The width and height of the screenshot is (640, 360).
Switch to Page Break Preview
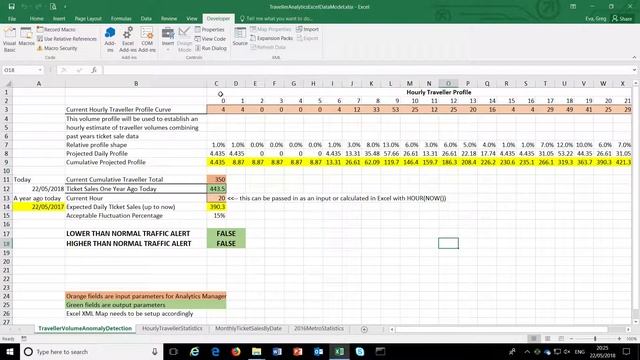click(561, 338)
